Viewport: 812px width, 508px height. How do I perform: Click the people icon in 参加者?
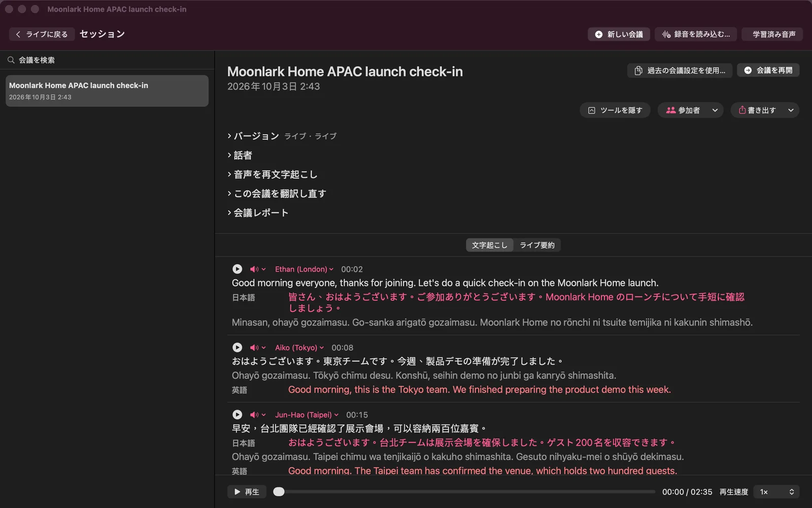(x=671, y=110)
